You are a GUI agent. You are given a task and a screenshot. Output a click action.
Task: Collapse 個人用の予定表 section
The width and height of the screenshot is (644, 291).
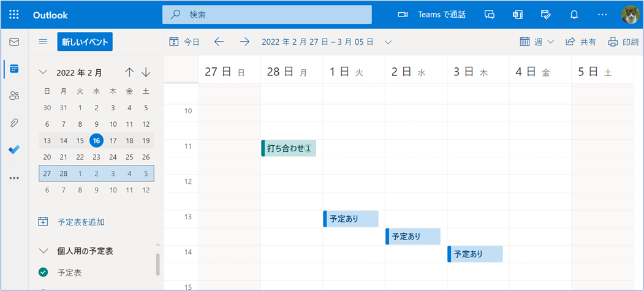[43, 251]
